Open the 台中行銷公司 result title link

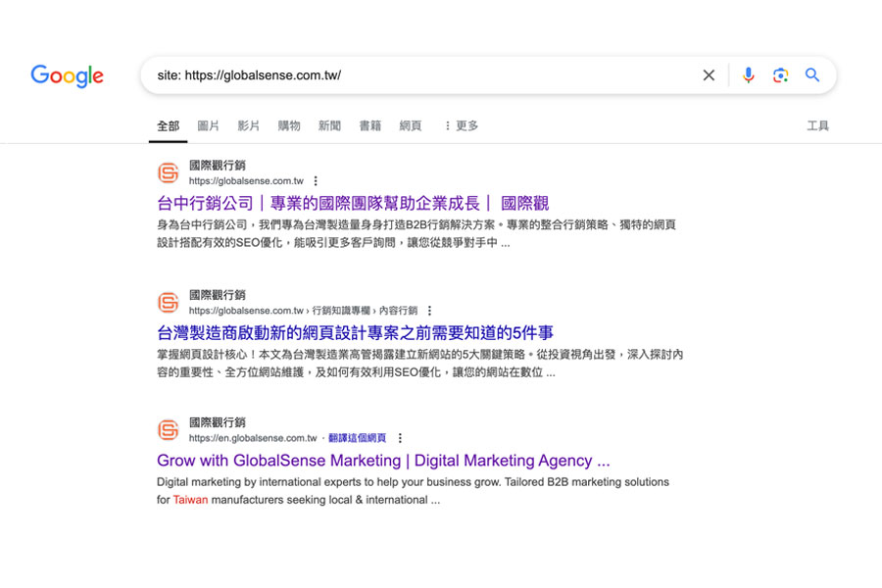[353, 203]
